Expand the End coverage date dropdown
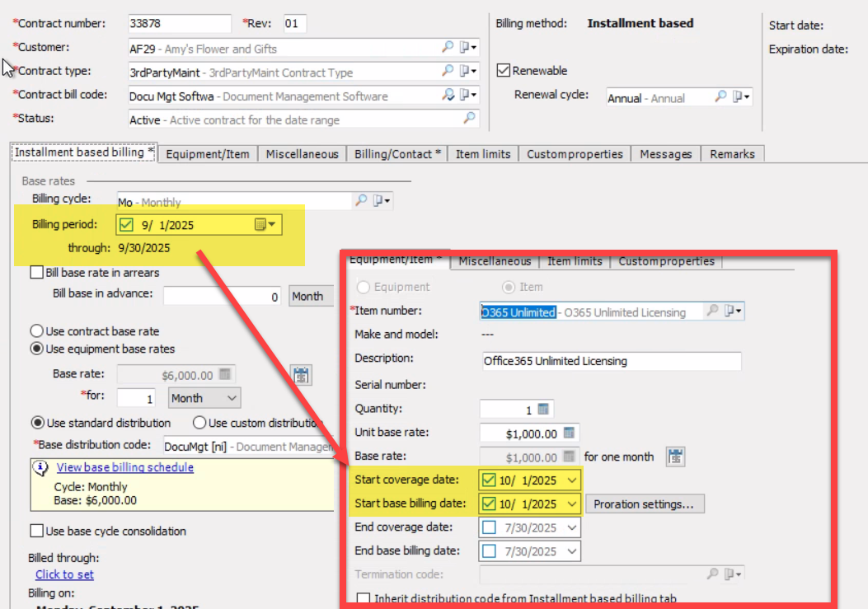This screenshot has width=868, height=609. (572, 527)
